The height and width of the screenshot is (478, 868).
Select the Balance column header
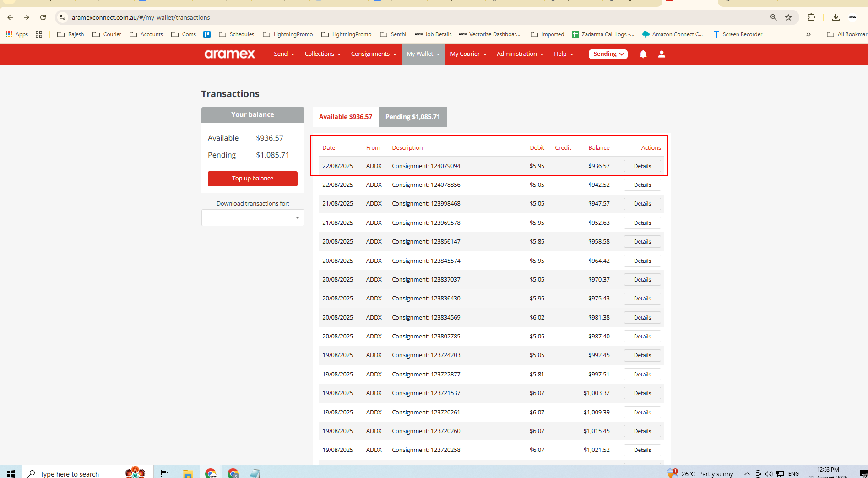coord(599,147)
